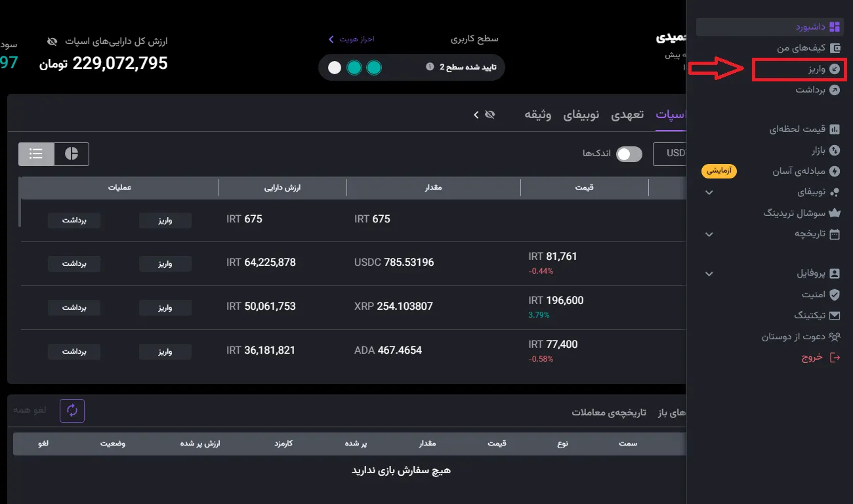Click the back chevron next to spot tabs
Viewport: 853px width, 504px height.
coord(476,114)
